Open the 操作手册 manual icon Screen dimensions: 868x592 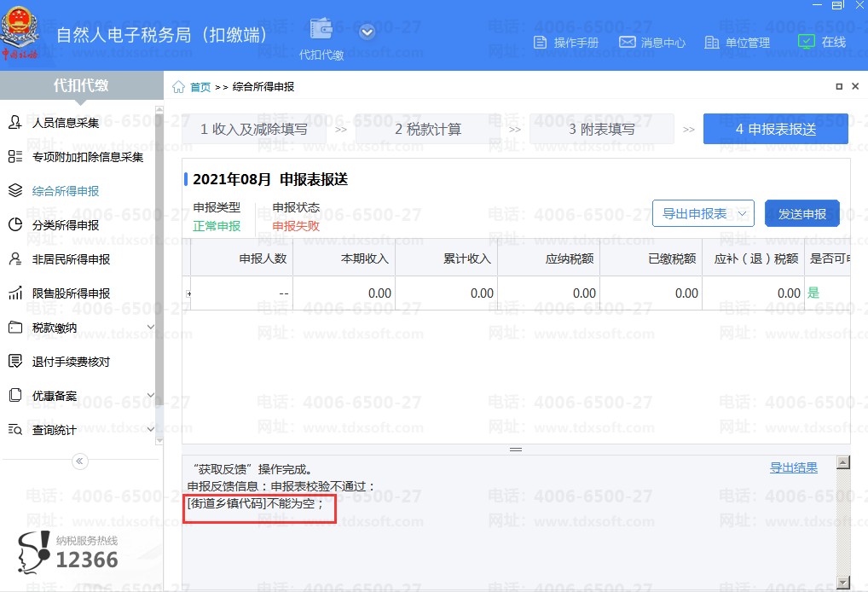[540, 43]
